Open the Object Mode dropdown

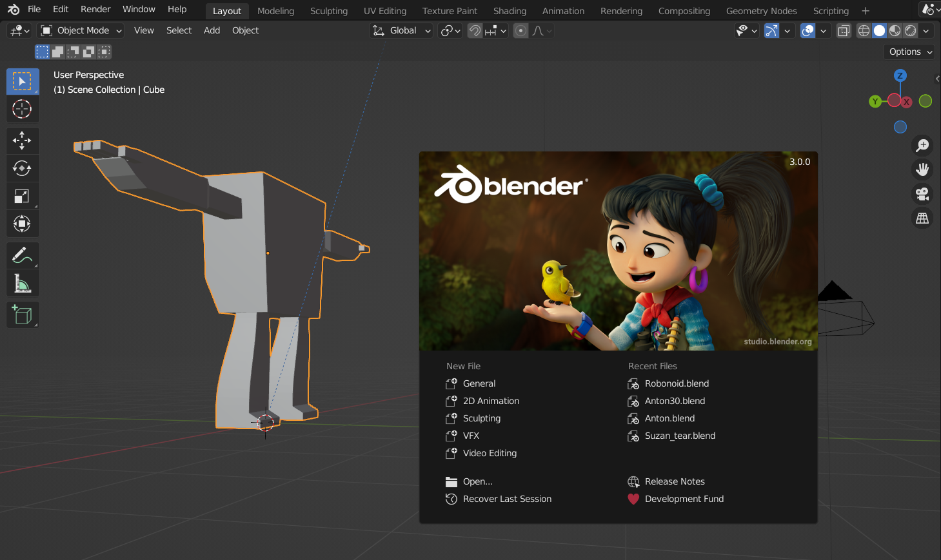[81, 30]
